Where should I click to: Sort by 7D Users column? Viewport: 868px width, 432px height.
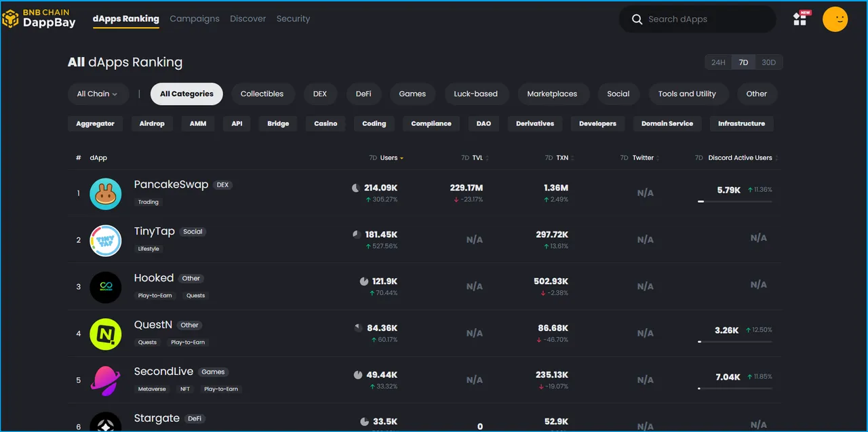coord(386,158)
